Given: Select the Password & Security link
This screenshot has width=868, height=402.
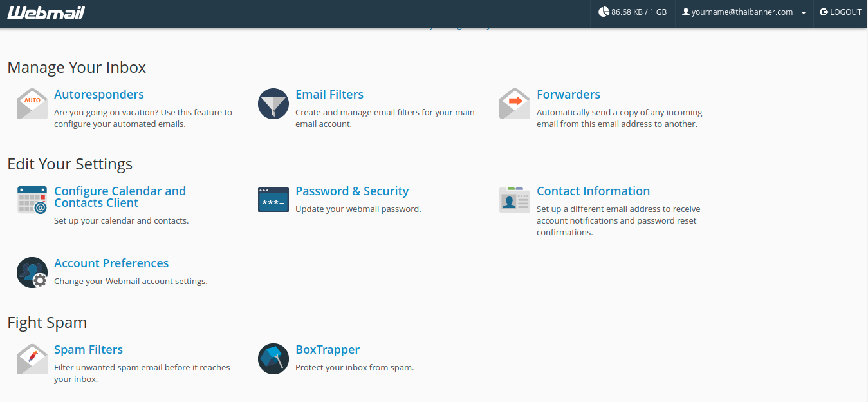Looking at the screenshot, I should click(x=352, y=191).
